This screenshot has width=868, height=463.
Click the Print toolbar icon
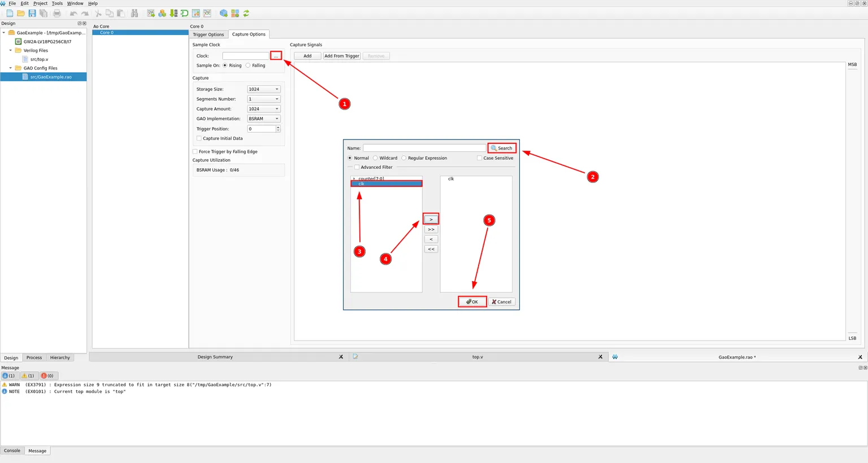point(57,13)
